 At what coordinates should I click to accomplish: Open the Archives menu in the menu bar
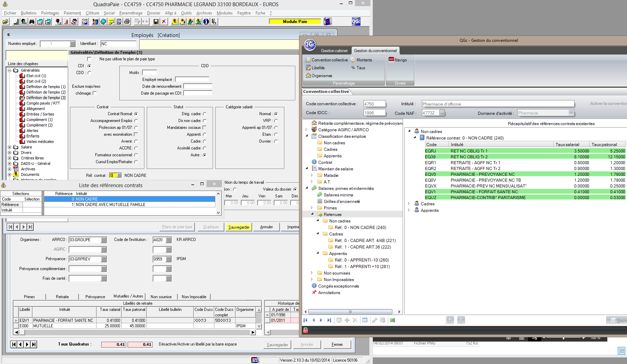204,13
